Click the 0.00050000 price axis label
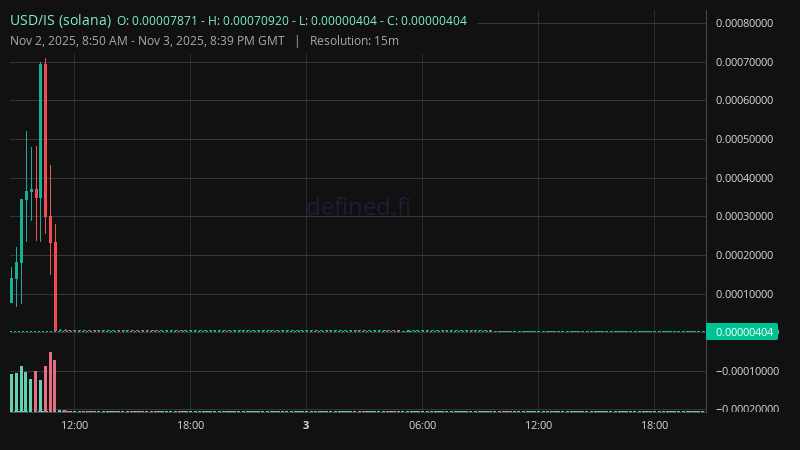The image size is (800, 450). click(744, 139)
